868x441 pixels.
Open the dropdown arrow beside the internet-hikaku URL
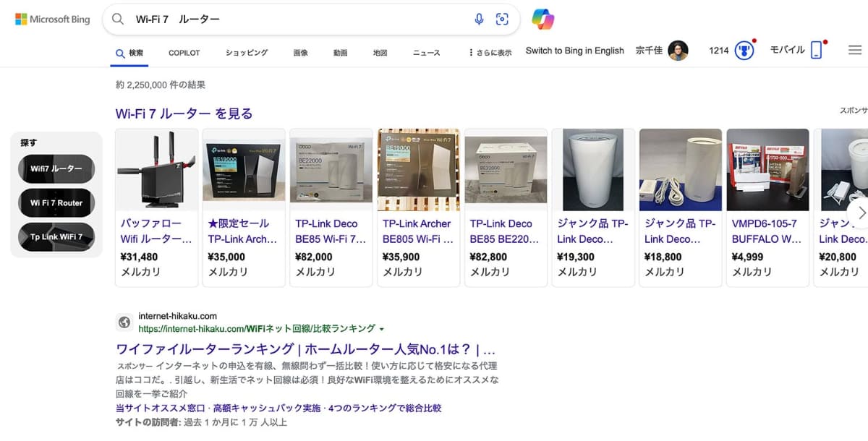coord(382,328)
